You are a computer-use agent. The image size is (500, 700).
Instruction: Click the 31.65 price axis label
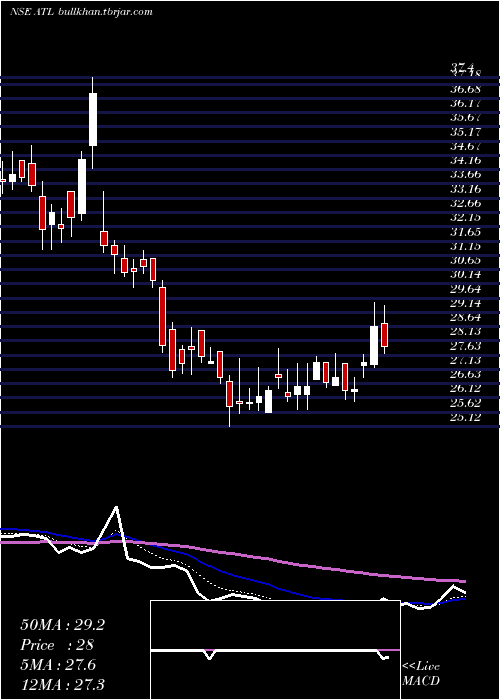[x=465, y=232]
